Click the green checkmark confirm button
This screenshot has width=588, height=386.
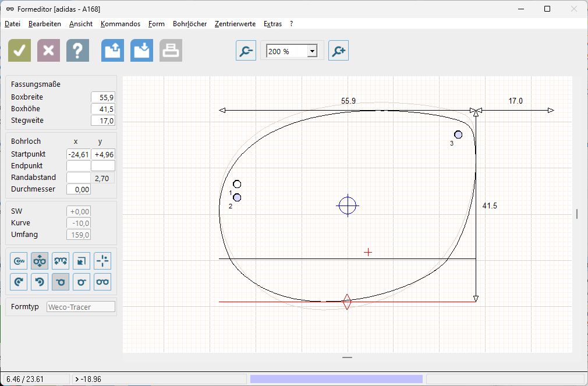click(x=19, y=51)
